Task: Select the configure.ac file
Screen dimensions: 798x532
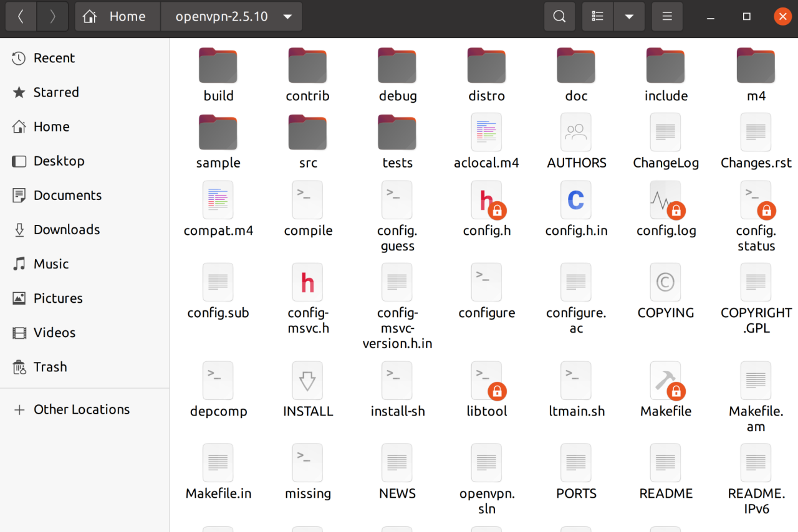Action: coord(577,299)
